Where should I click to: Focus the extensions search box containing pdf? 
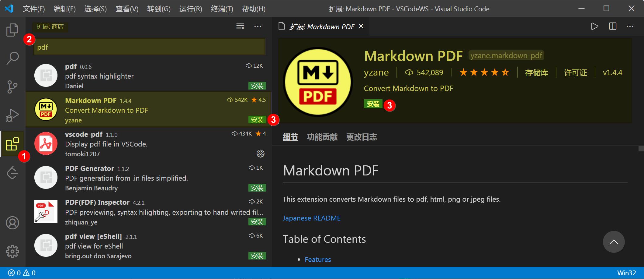point(149,47)
